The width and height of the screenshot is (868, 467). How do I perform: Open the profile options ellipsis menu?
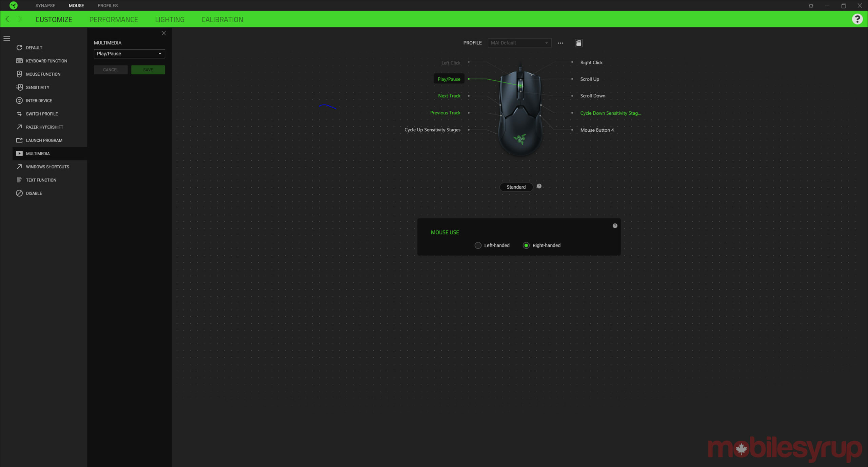[560, 42]
